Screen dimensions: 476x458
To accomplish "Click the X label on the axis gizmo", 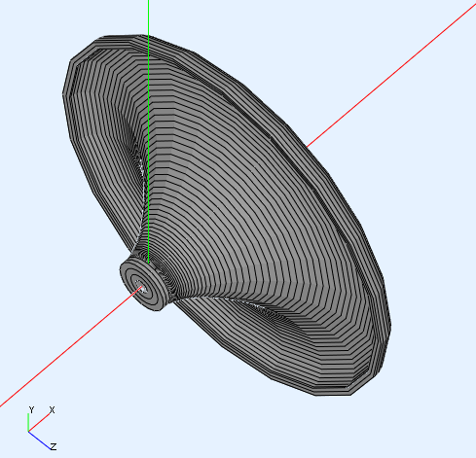I will click(52, 410).
